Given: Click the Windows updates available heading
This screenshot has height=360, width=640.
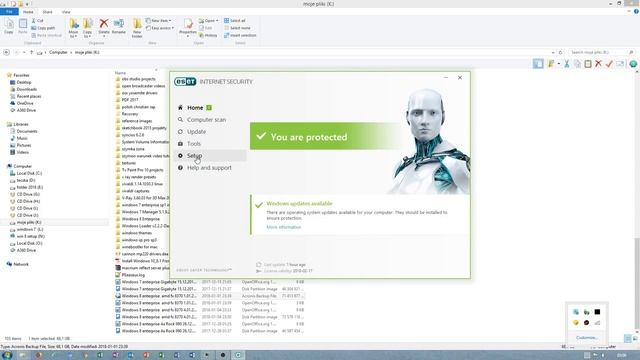Looking at the screenshot, I should tap(299, 203).
